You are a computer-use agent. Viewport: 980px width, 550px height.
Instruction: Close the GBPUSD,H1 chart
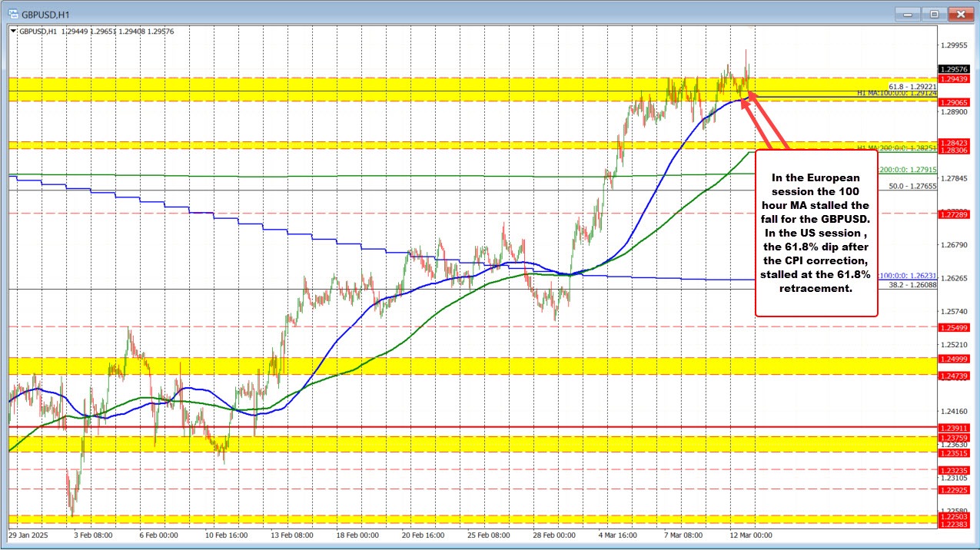(960, 13)
